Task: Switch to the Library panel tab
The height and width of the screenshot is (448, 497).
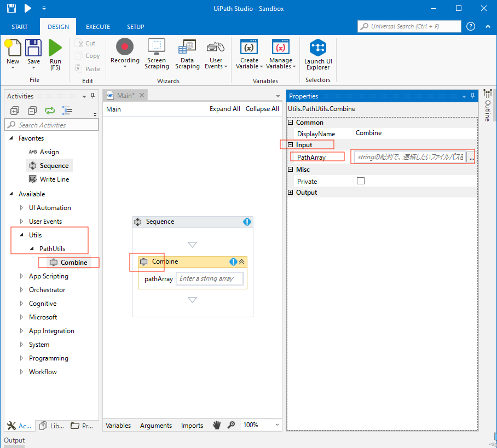Action: [52, 426]
